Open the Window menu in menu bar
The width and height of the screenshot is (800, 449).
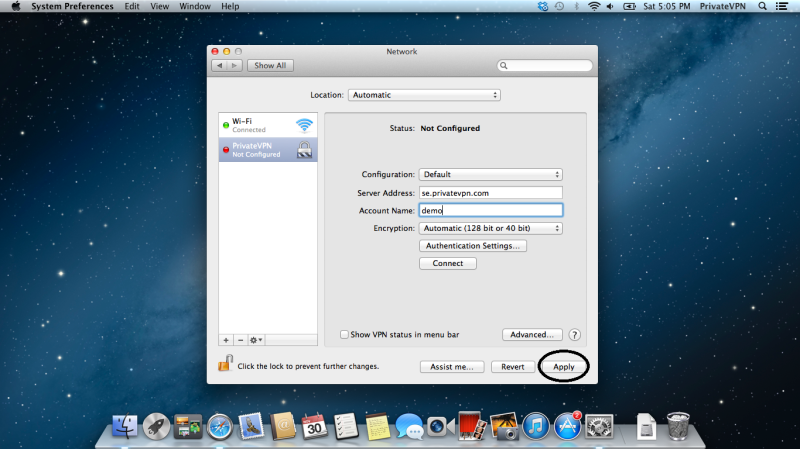194,7
